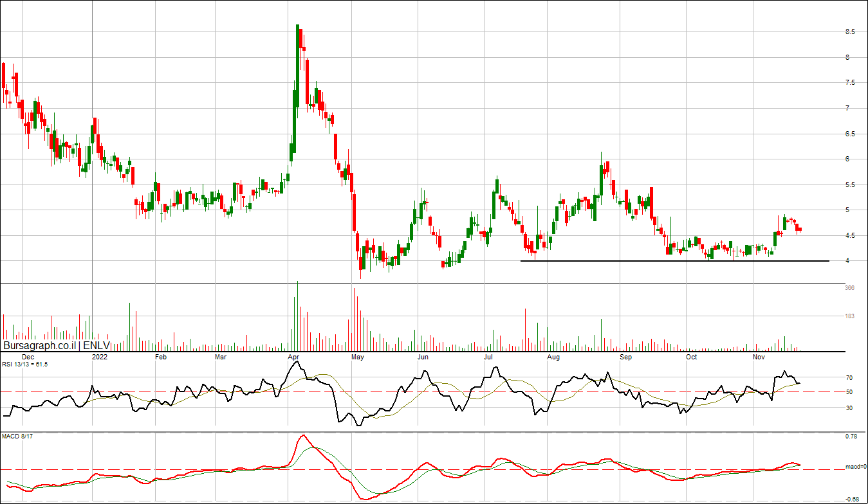Click the Nov month label on the axis
868x504 pixels.
click(759, 355)
